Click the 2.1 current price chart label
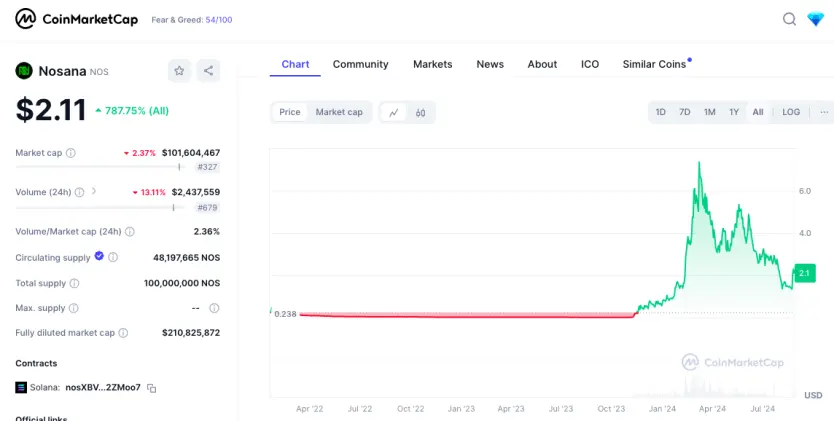 point(804,273)
